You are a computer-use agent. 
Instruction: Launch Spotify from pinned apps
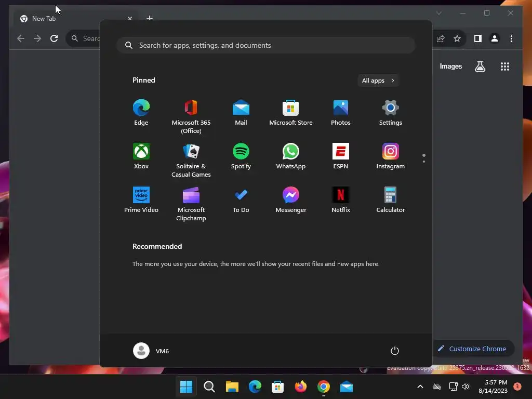(241, 156)
